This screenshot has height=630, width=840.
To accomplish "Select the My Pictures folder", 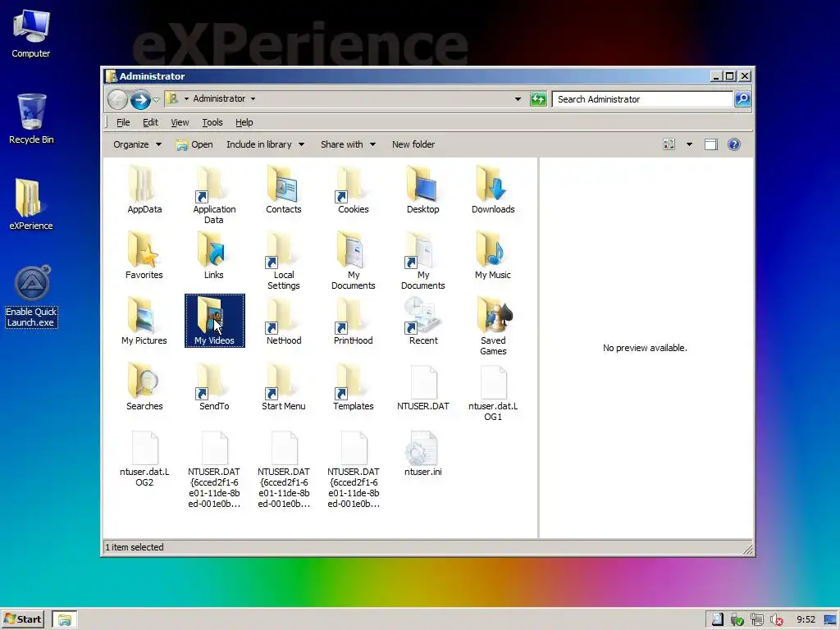I will tap(144, 322).
